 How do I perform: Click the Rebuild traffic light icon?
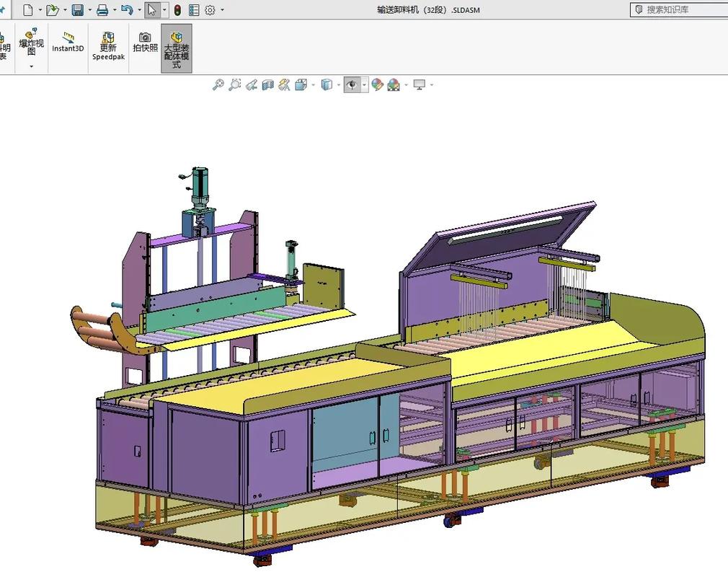coord(177,10)
